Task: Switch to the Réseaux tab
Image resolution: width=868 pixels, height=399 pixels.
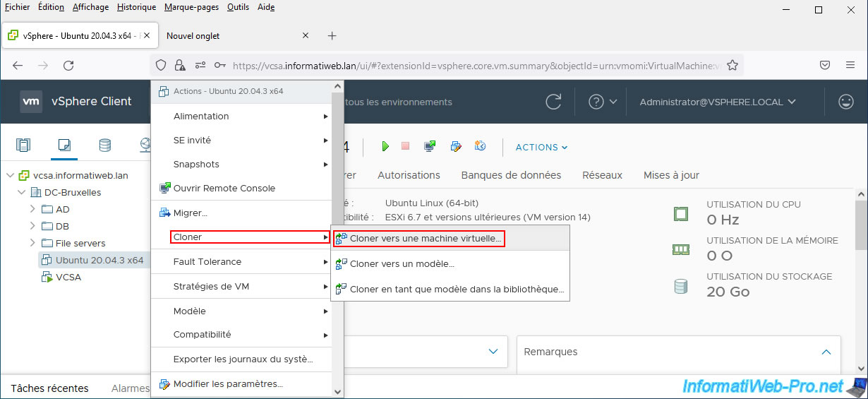Action: tap(602, 175)
